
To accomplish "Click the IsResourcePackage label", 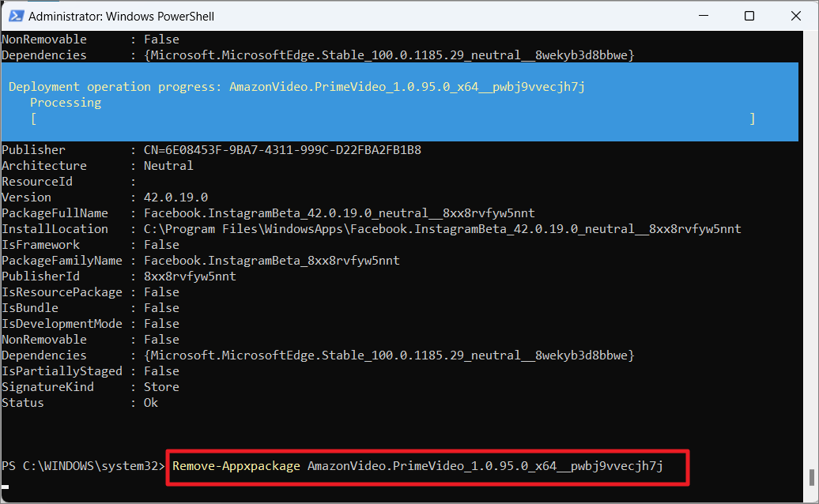I will (62, 292).
